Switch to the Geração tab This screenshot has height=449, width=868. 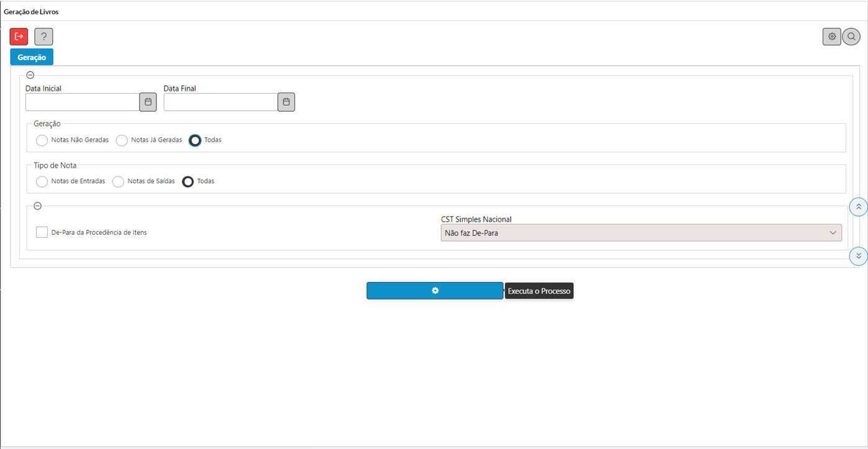32,57
